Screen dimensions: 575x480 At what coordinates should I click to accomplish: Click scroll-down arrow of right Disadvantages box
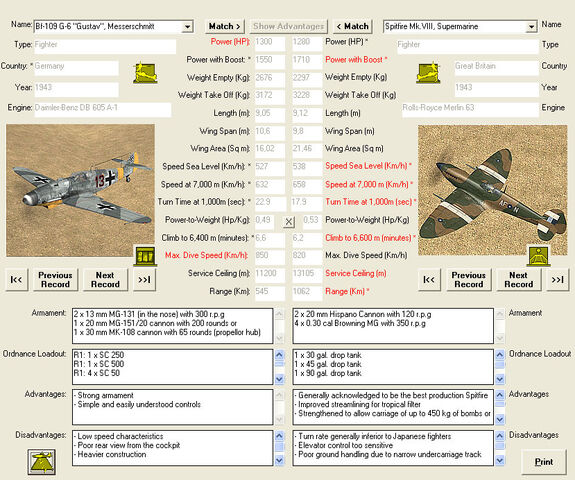click(x=500, y=460)
